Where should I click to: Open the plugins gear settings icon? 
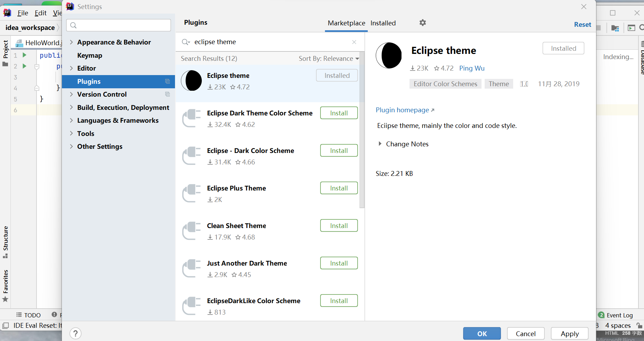[422, 23]
